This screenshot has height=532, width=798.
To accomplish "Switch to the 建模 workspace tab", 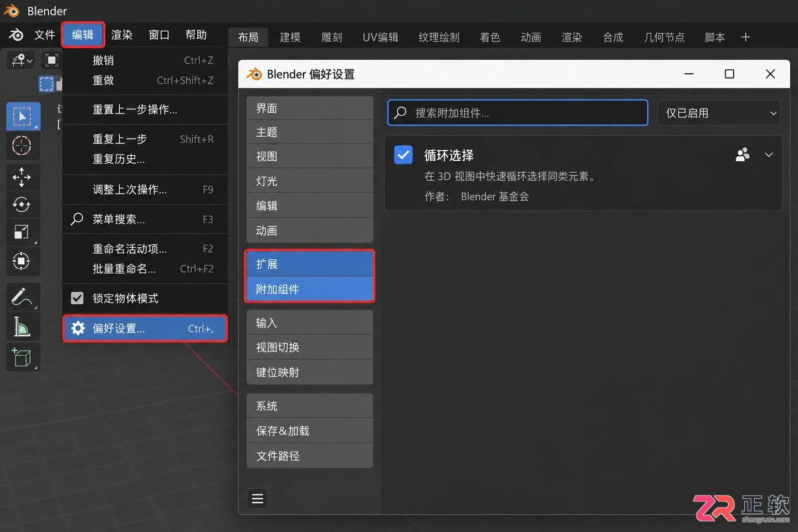I will (x=290, y=37).
